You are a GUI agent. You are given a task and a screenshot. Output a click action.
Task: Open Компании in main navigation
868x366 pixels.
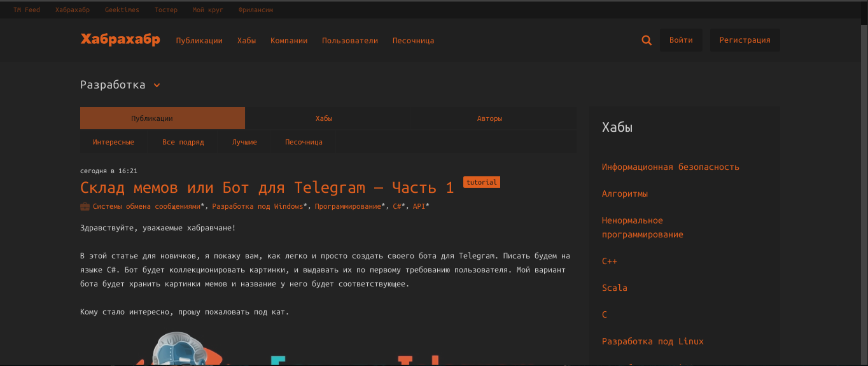(x=289, y=41)
